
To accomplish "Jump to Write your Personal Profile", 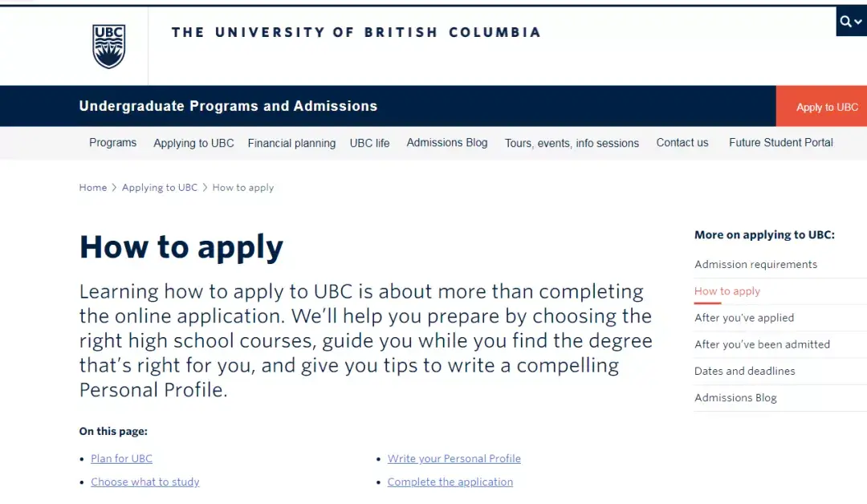I will point(454,459).
